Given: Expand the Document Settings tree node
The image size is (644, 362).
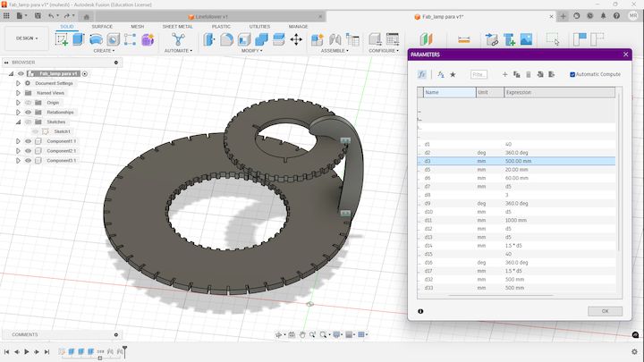Looking at the screenshot, I should pyautogui.click(x=18, y=83).
